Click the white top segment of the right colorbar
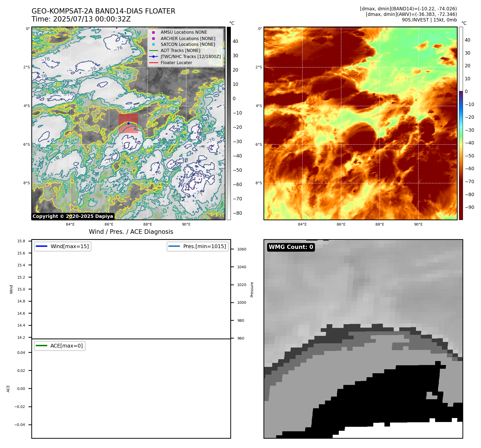 coord(461,59)
